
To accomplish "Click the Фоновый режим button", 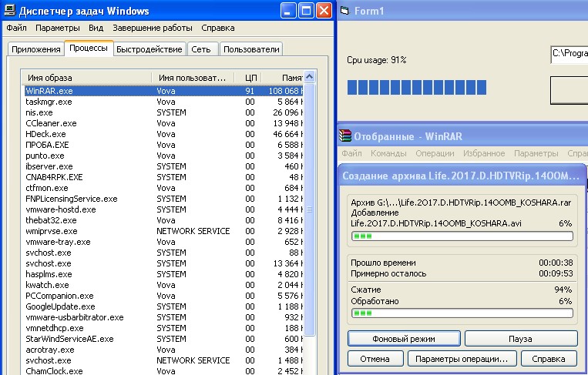I will coord(404,339).
